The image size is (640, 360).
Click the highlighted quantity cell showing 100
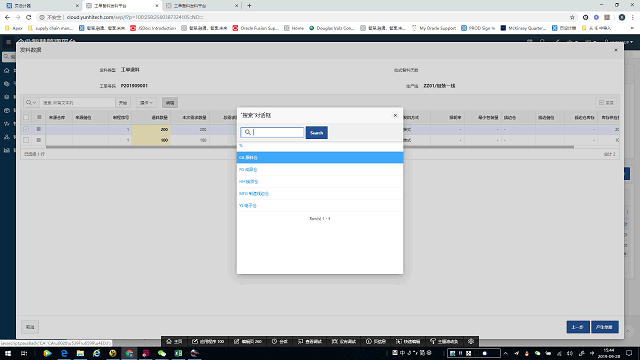point(151,140)
